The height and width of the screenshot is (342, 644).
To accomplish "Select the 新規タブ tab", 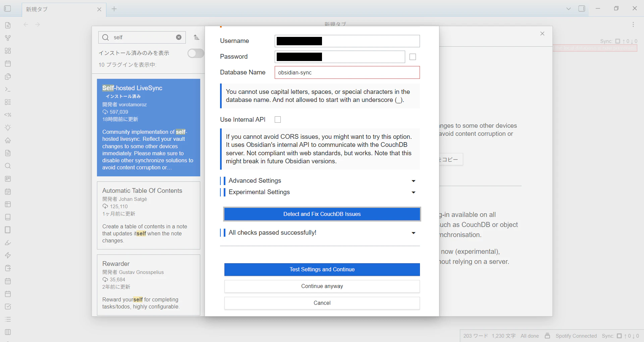I will (x=64, y=9).
